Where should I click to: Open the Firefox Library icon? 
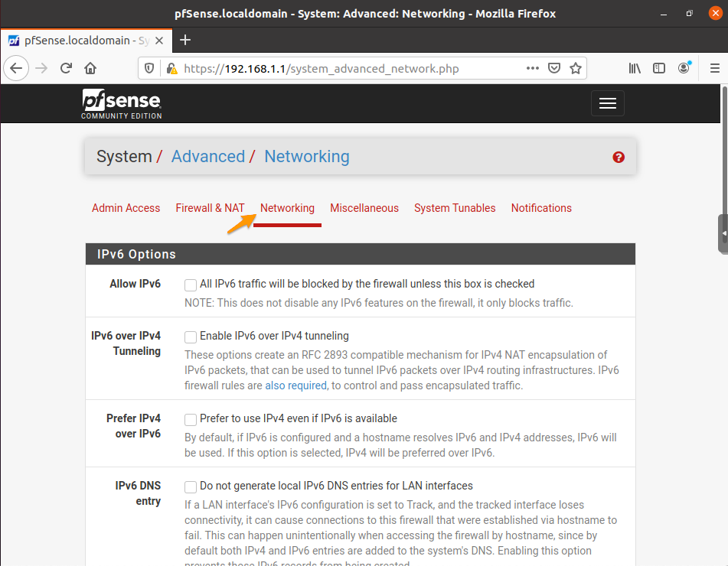click(635, 68)
